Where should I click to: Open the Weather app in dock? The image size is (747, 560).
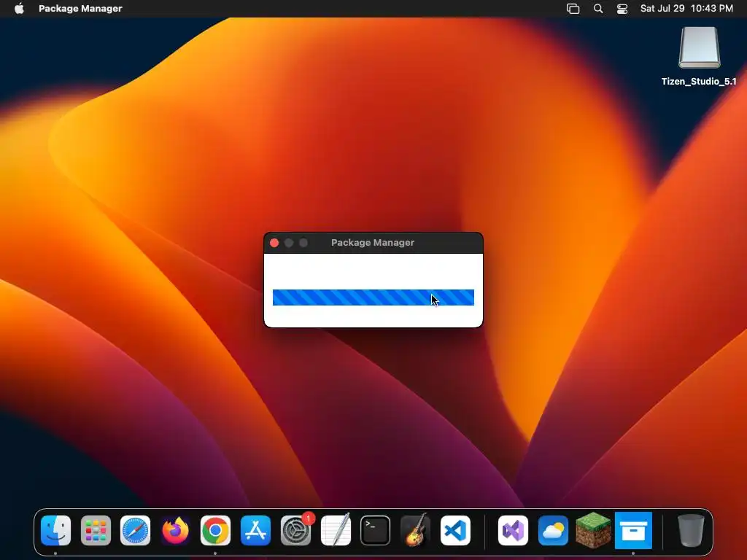point(553,530)
